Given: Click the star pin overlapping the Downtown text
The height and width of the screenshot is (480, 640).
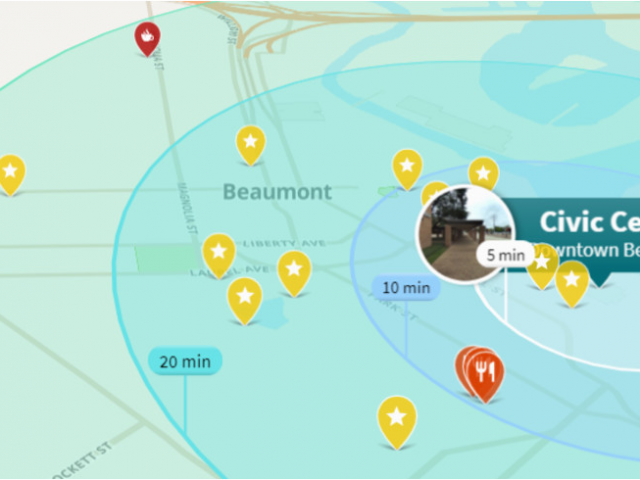Looking at the screenshot, I should pyautogui.click(x=542, y=265).
